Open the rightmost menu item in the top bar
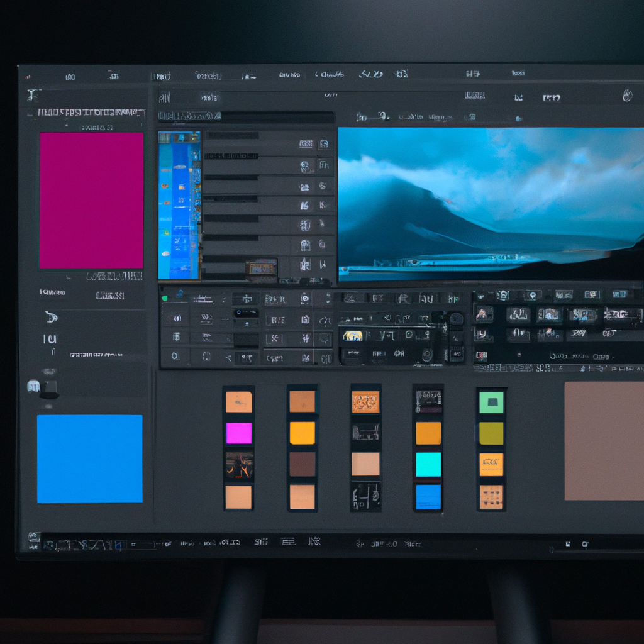 (518, 74)
